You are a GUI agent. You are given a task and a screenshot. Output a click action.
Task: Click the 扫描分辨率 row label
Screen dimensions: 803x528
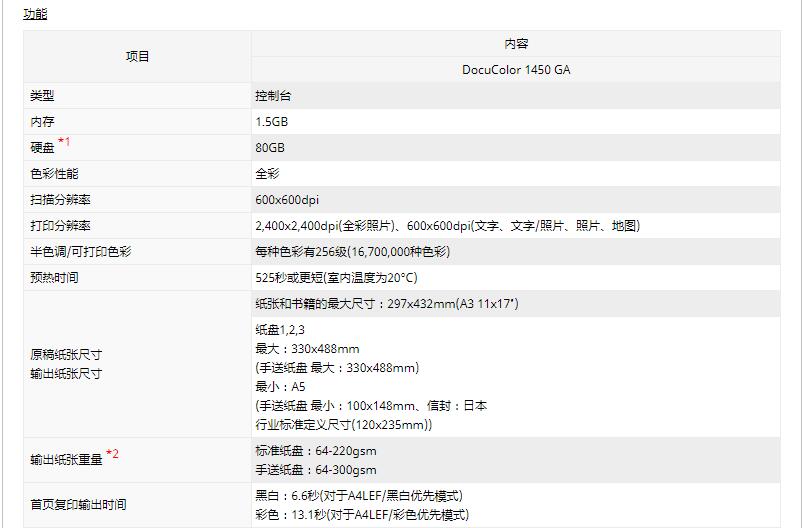60,200
